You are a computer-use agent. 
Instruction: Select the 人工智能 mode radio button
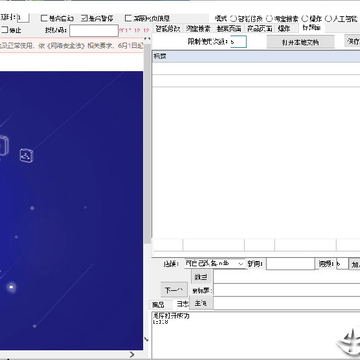328,19
